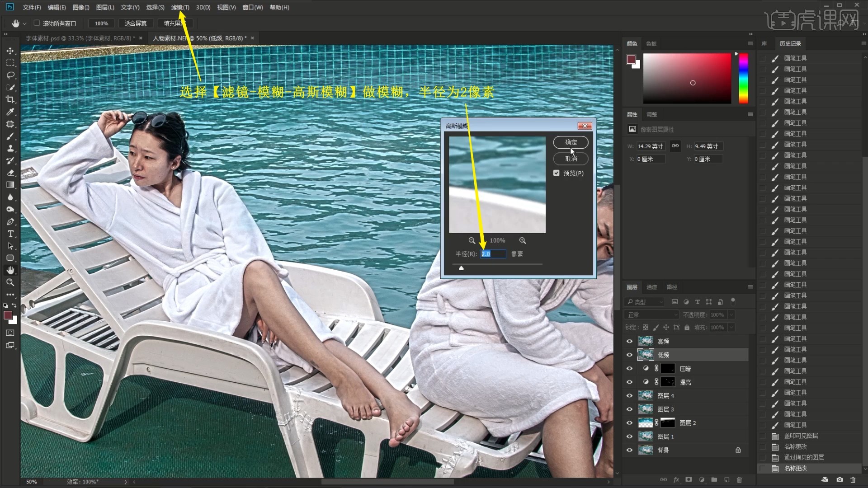This screenshot has width=868, height=488.
Task: Select the Horizontal Type tool
Action: 10,234
